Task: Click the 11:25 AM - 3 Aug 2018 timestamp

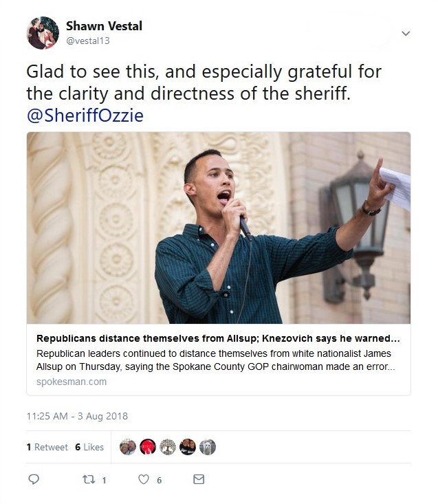Action: pos(77,416)
